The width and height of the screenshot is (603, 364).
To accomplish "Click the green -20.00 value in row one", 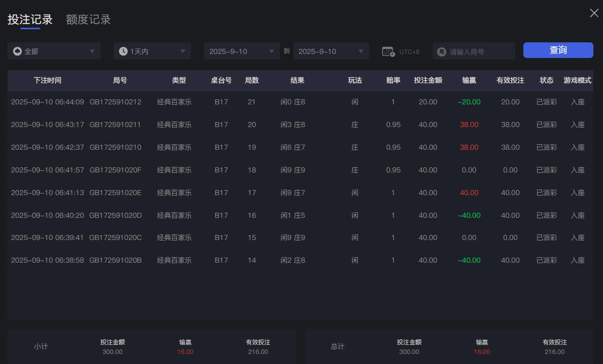I will pyautogui.click(x=469, y=102).
